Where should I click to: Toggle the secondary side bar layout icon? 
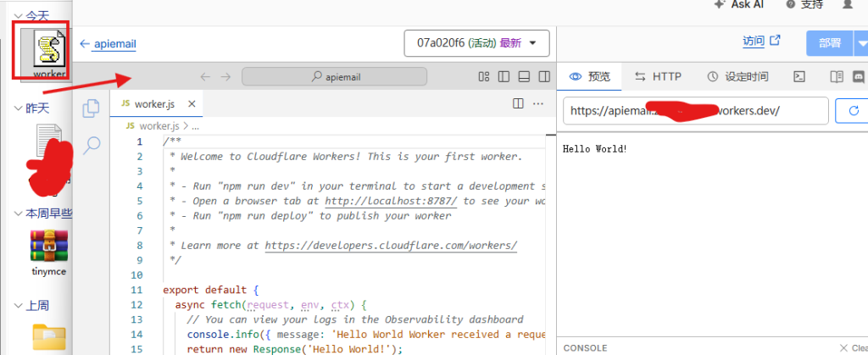(544, 77)
